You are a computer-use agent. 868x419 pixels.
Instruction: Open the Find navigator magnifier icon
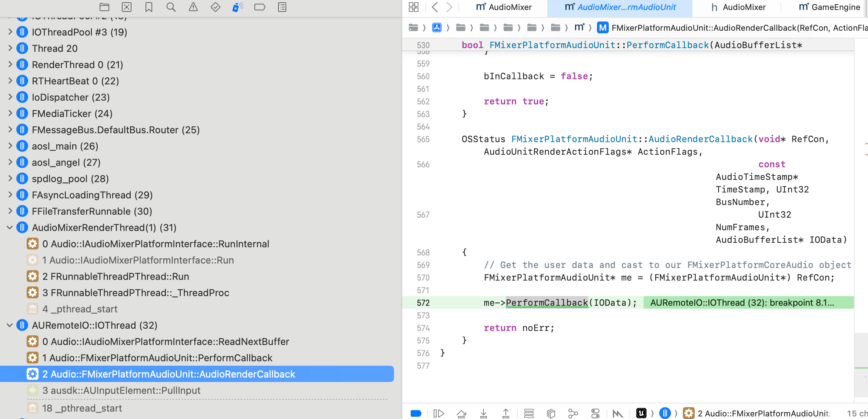pyautogui.click(x=171, y=7)
